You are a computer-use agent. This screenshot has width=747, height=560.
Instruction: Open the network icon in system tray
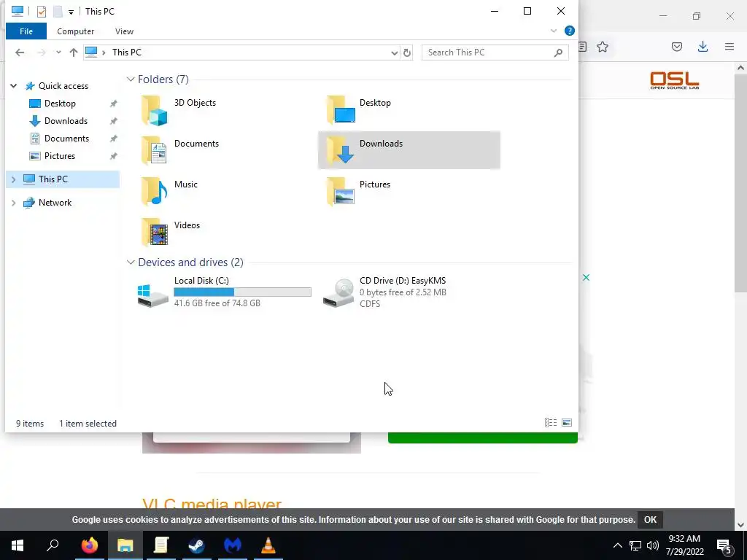(x=635, y=545)
